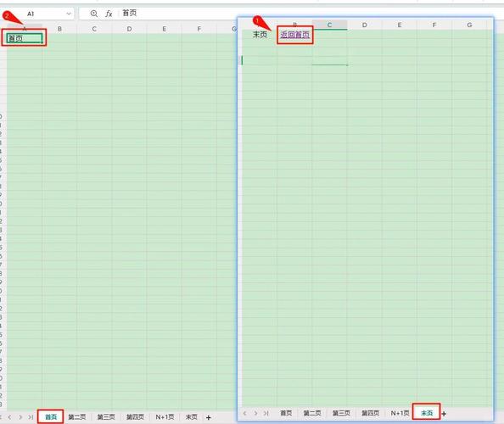504x424 pixels.
Task: Switch to 第四页 sheet tab in left window
Action: pos(135,417)
